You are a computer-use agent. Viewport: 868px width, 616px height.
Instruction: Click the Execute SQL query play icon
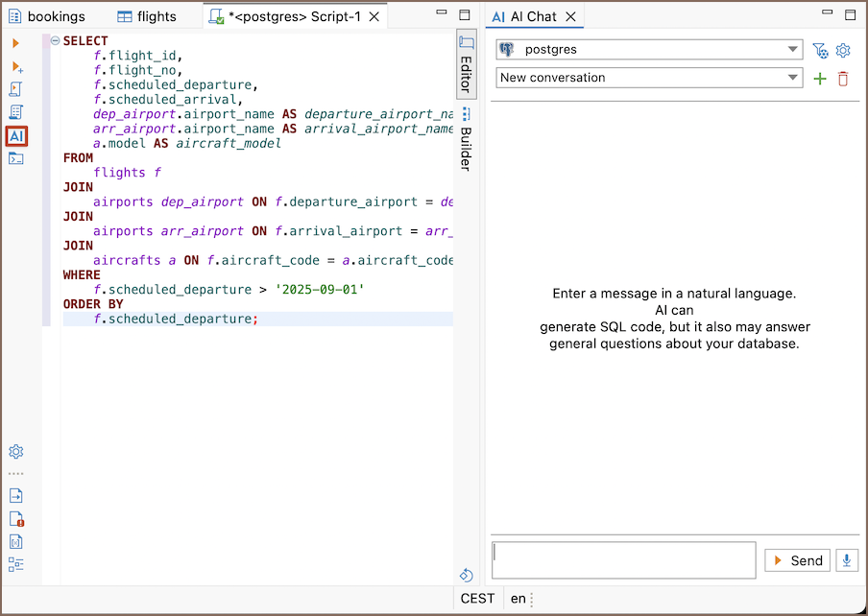15,43
